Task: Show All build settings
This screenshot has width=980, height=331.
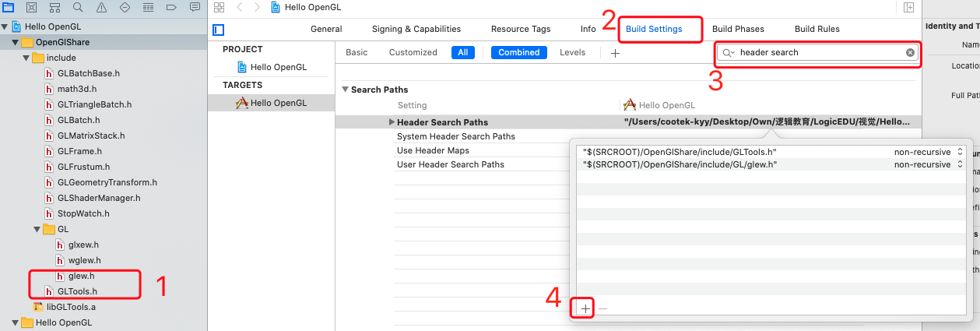Action: pos(463,52)
